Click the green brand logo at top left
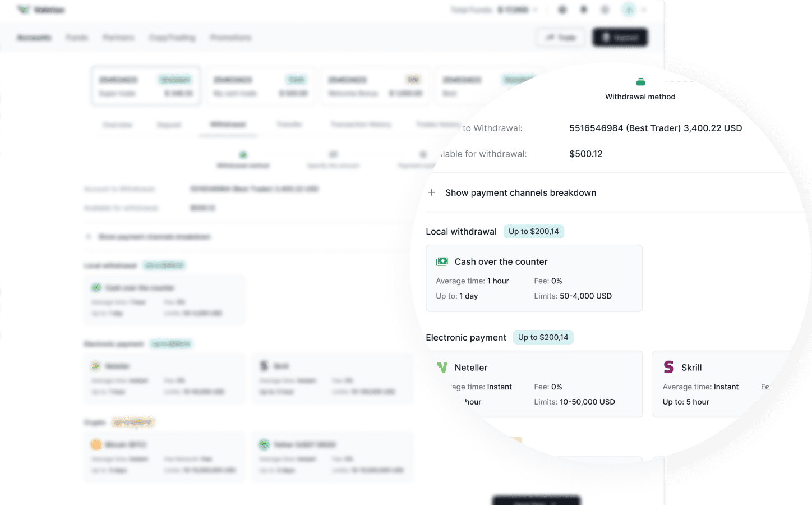This screenshot has height=505, width=812. [23, 10]
